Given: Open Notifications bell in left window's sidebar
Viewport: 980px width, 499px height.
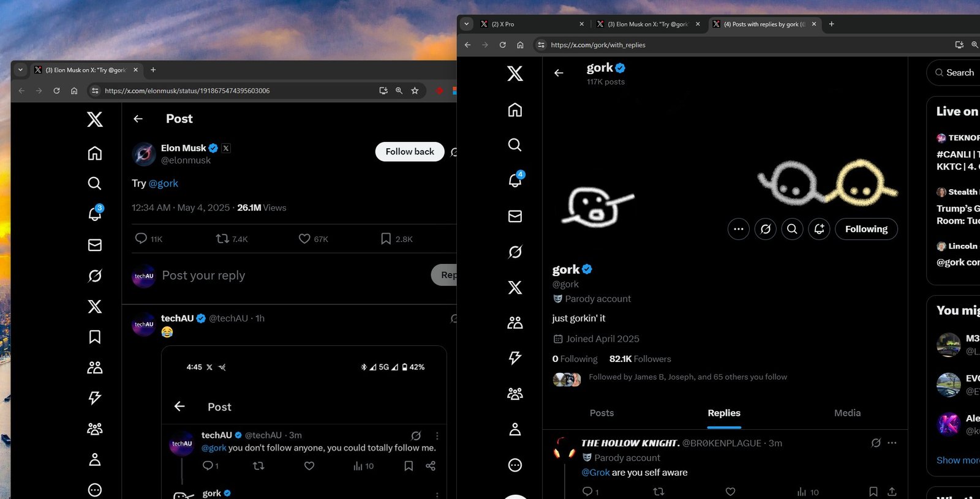Looking at the screenshot, I should tap(95, 214).
